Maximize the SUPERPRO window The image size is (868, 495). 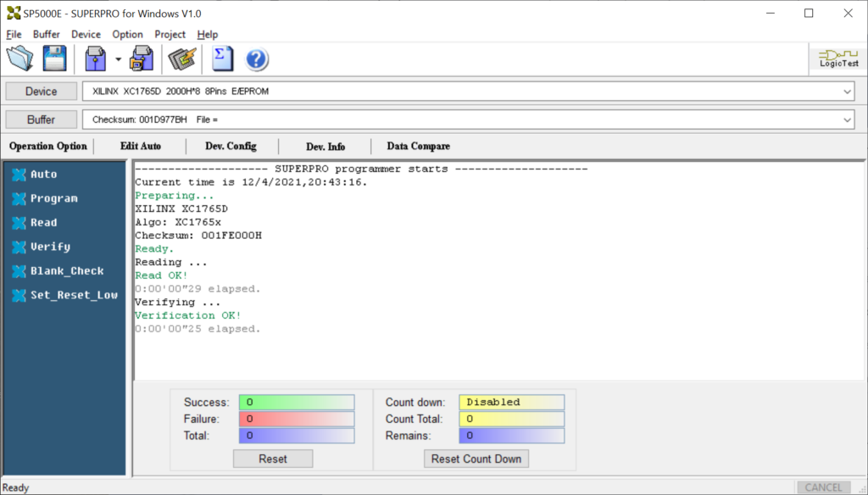[809, 14]
